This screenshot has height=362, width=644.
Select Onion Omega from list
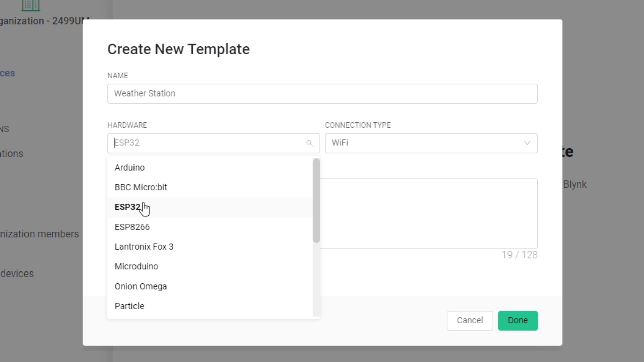141,286
